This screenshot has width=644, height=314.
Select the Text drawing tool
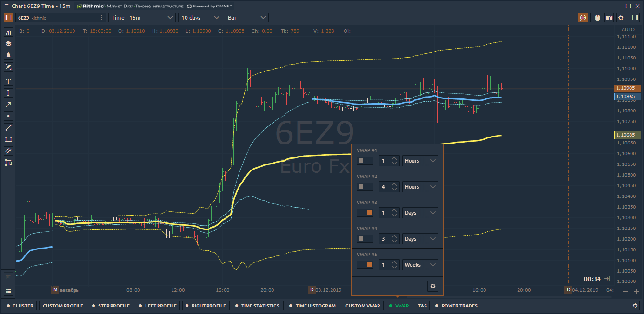tap(8, 81)
